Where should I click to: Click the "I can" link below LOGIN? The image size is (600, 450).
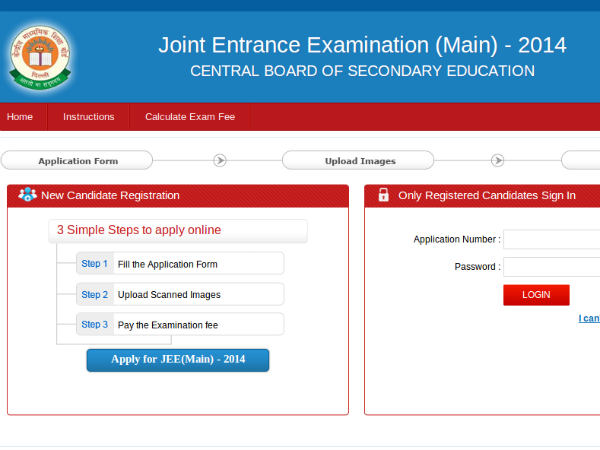click(589, 318)
